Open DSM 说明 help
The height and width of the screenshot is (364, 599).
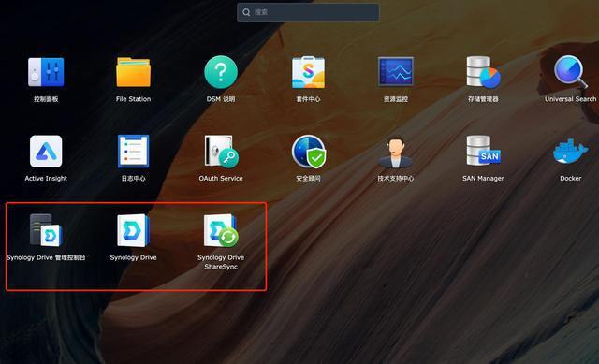click(221, 72)
